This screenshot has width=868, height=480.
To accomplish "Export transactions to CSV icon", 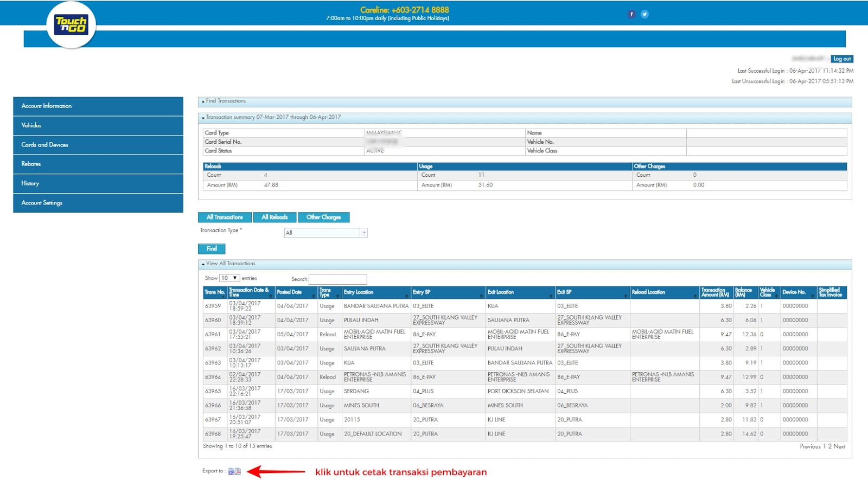I will coord(231,471).
